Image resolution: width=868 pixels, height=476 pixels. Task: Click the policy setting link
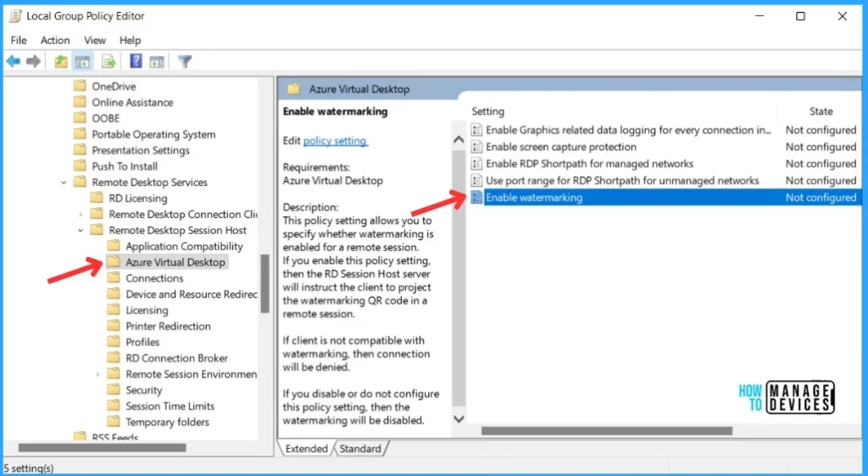335,141
